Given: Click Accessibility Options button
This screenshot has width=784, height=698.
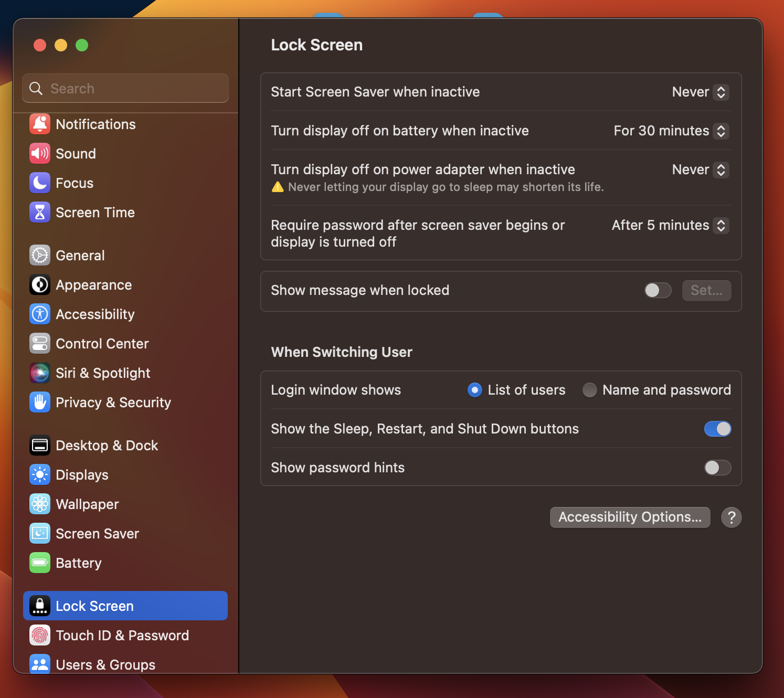Looking at the screenshot, I should pyautogui.click(x=630, y=517).
